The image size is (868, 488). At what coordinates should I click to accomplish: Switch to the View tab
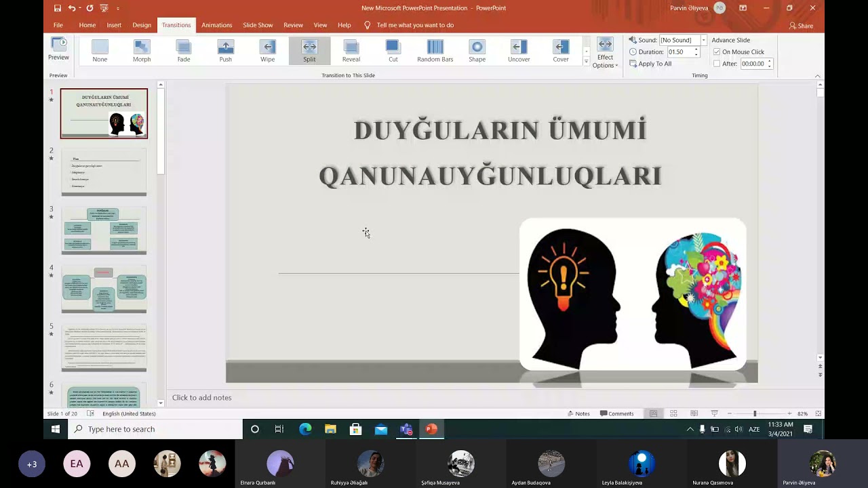(x=320, y=25)
